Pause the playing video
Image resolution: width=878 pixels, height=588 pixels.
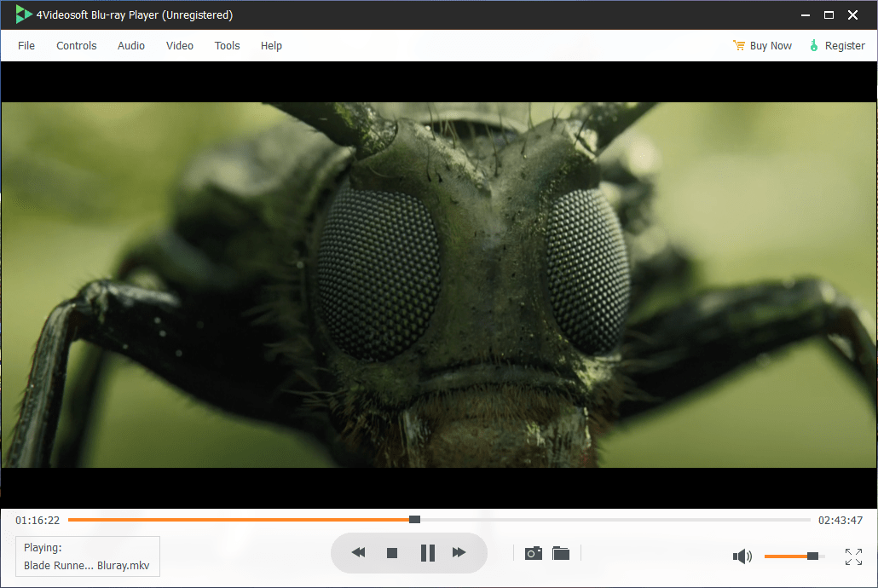(427, 553)
